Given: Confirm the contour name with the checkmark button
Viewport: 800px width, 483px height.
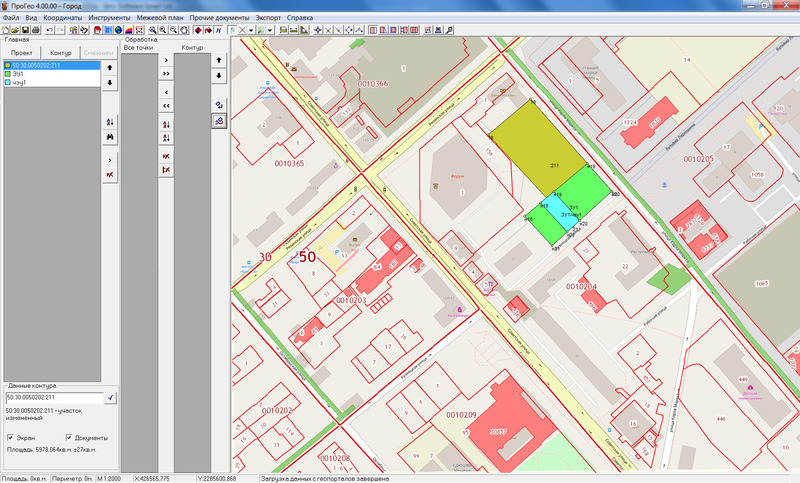Looking at the screenshot, I should tap(110, 398).
